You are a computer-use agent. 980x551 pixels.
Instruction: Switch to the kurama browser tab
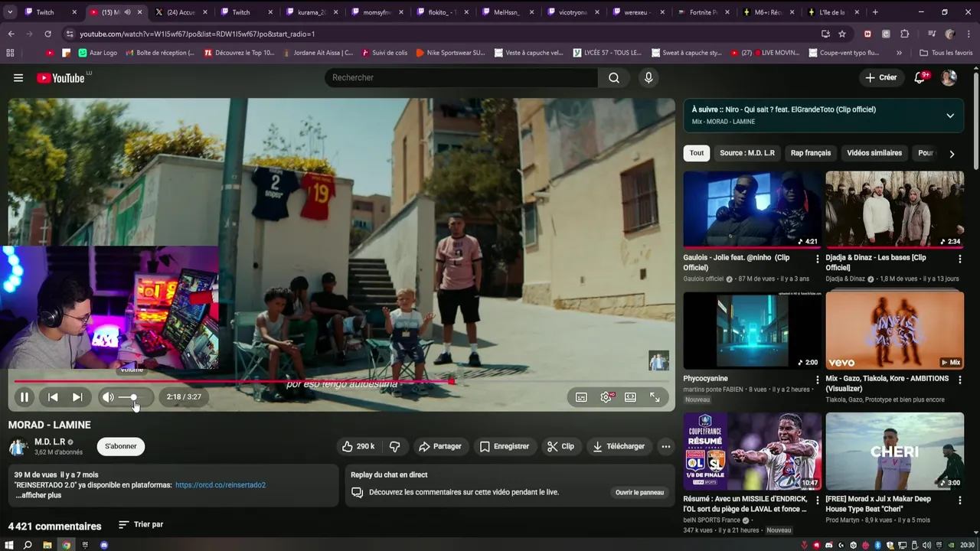[x=311, y=12]
